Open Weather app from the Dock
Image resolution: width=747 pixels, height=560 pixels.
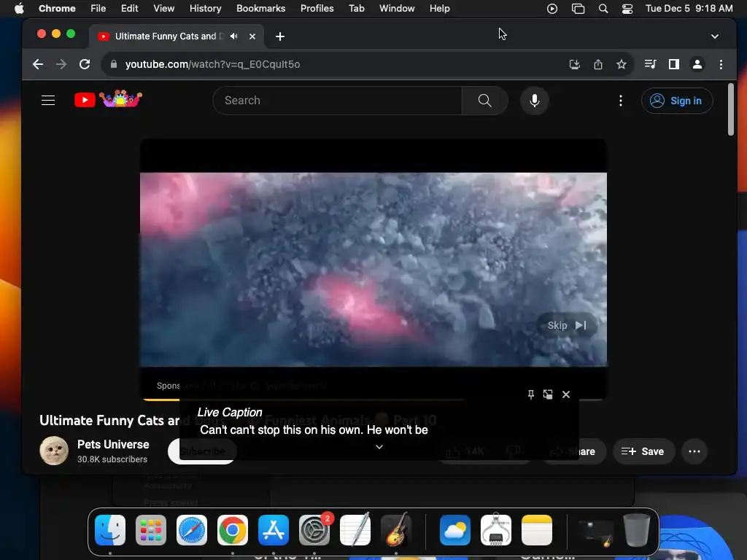[455, 530]
